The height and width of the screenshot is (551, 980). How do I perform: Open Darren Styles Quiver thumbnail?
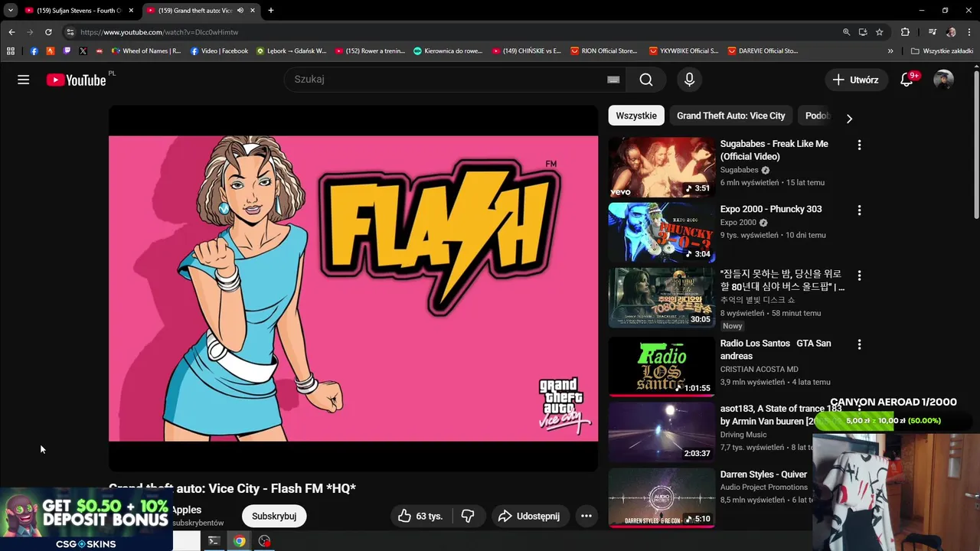click(x=661, y=497)
